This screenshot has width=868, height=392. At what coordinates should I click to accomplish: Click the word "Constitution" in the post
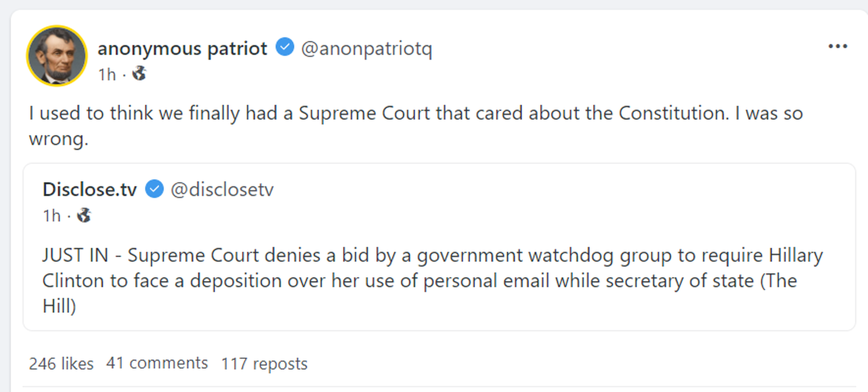[673, 113]
